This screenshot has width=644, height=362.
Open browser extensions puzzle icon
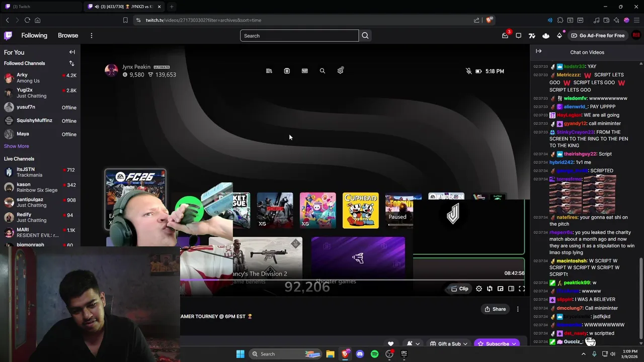click(560, 20)
